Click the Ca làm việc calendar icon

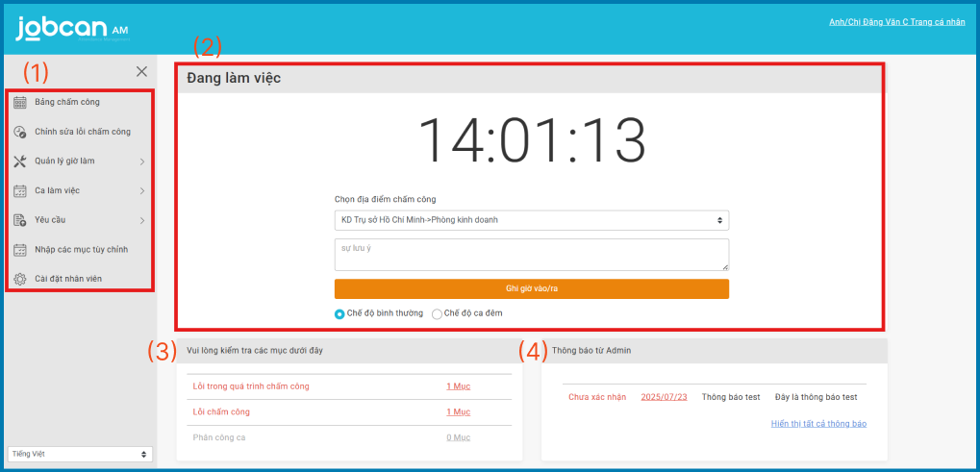pyautogui.click(x=20, y=190)
